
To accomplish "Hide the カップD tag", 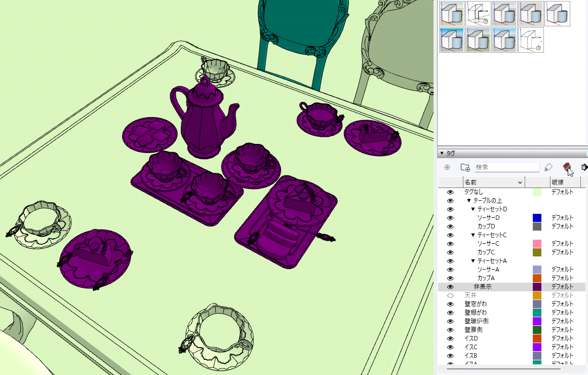I will pyautogui.click(x=450, y=227).
